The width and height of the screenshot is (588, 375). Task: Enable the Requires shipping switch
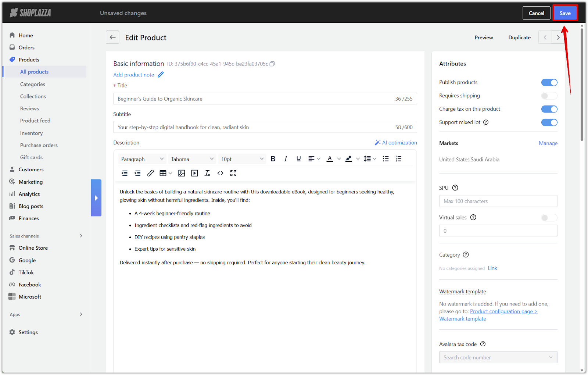pos(549,96)
